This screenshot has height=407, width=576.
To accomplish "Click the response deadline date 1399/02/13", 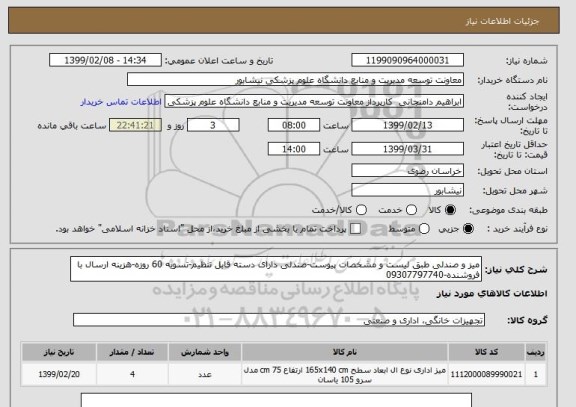I will point(407,125).
